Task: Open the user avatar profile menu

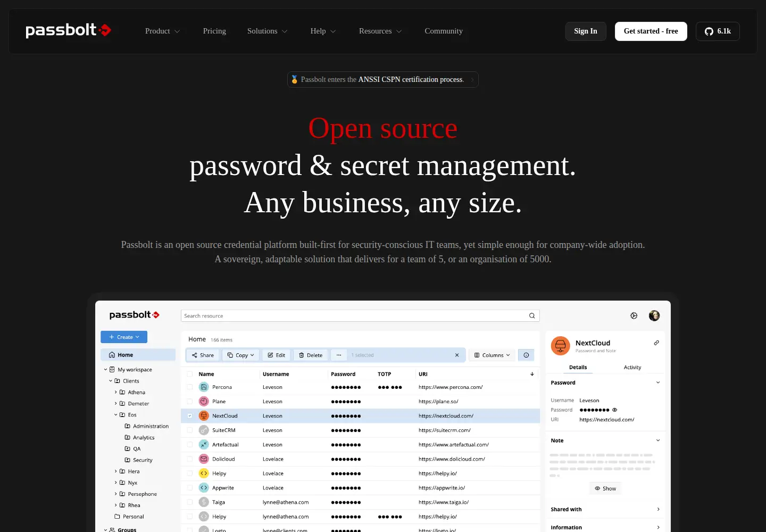Action: pos(654,315)
